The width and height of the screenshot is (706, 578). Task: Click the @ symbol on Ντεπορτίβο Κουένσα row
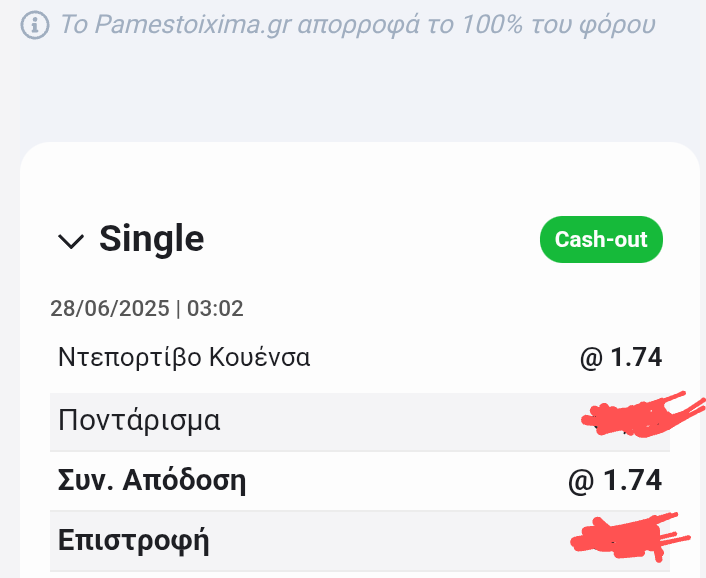pyautogui.click(x=592, y=357)
